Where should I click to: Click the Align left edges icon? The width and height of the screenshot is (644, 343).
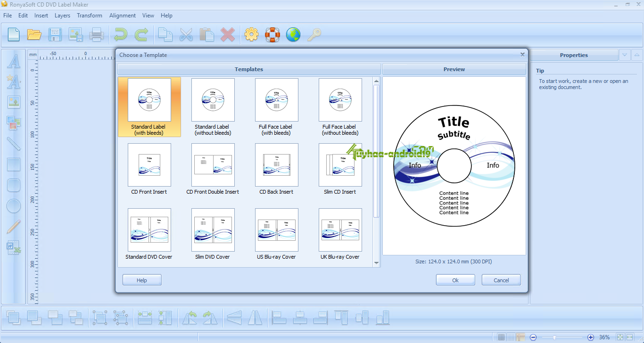tap(279, 318)
